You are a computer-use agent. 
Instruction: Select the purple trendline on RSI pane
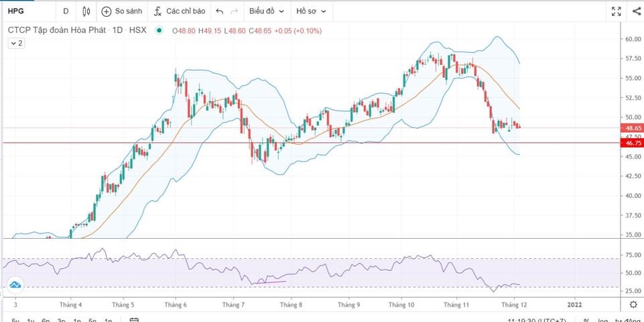269,282
